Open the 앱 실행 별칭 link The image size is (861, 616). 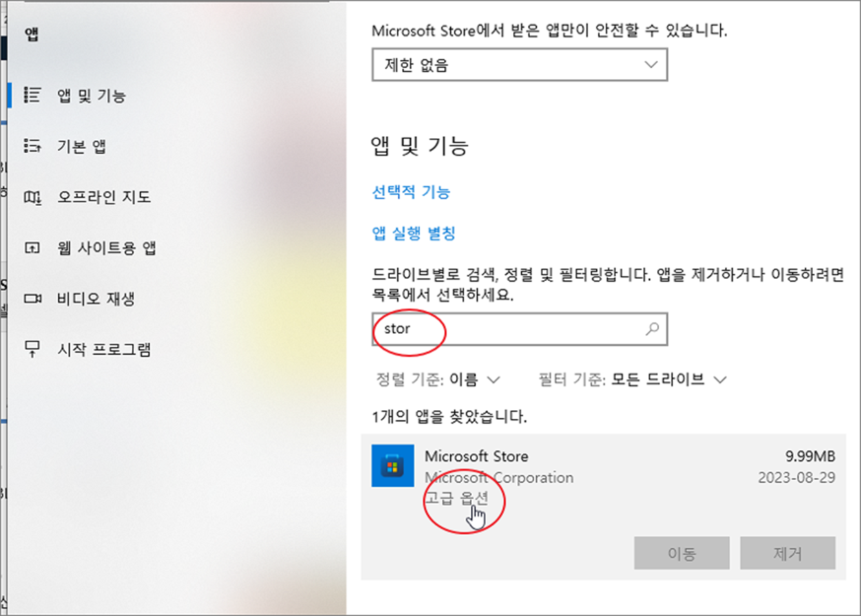click(x=414, y=233)
